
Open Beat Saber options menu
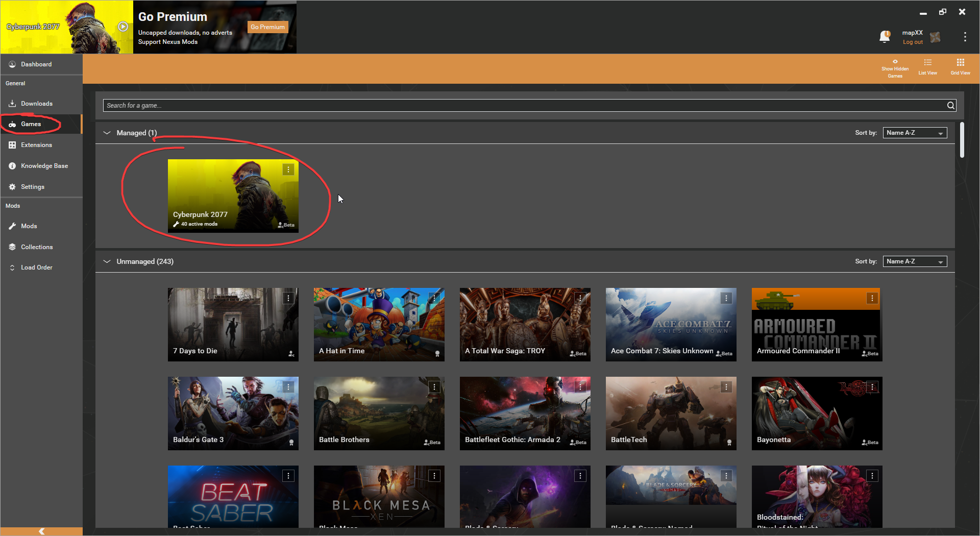[x=288, y=476]
